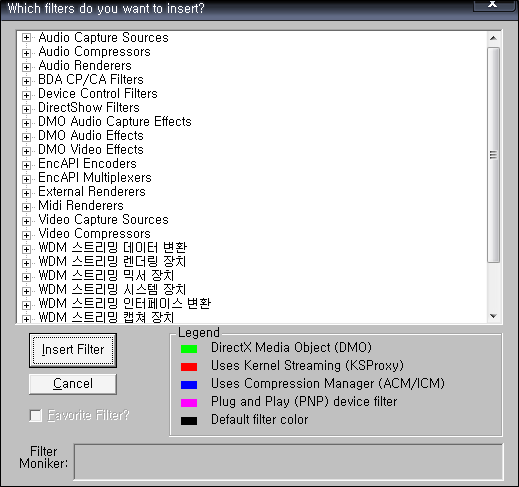Expand the Audio Capture Sources node
519x487 pixels.
pyautogui.click(x=26, y=37)
